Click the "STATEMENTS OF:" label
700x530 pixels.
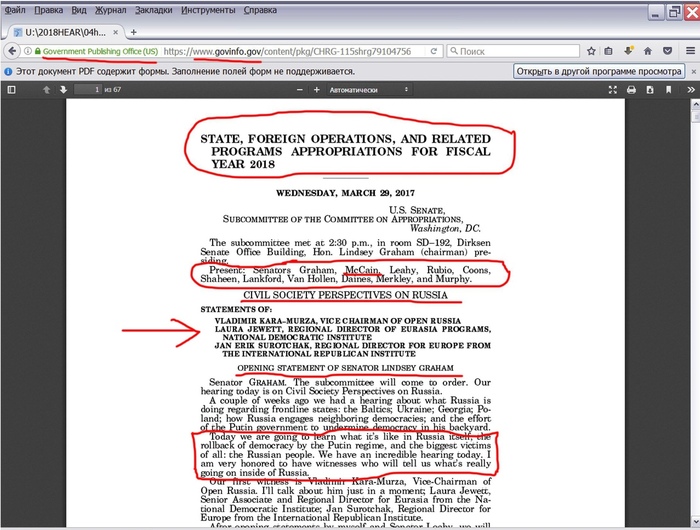(x=236, y=309)
